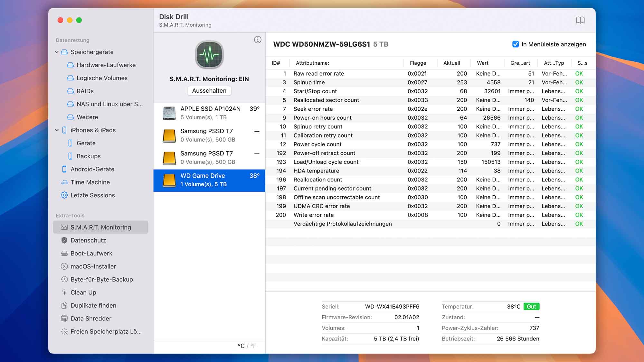Click the Duplikate finden icon
The image size is (644, 362).
pyautogui.click(x=64, y=305)
